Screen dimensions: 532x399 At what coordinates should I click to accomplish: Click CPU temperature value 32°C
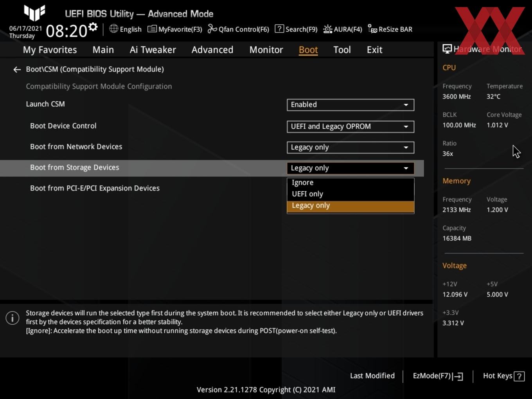point(494,97)
